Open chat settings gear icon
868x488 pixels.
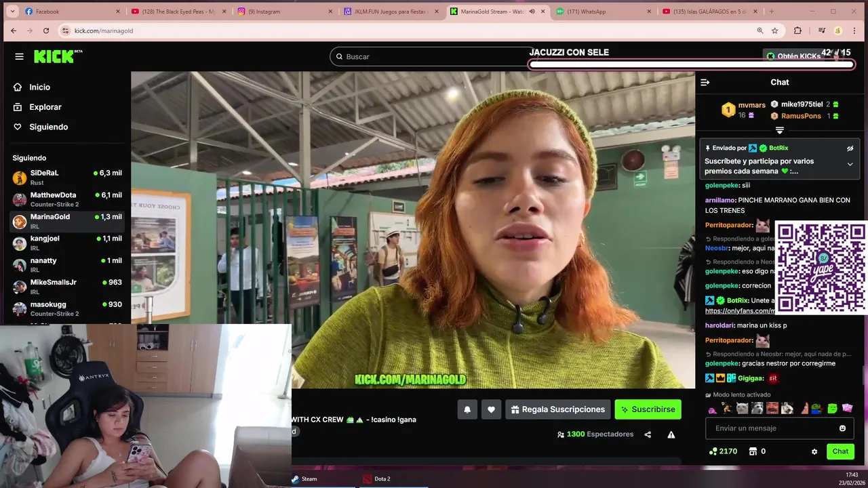[x=814, y=451]
